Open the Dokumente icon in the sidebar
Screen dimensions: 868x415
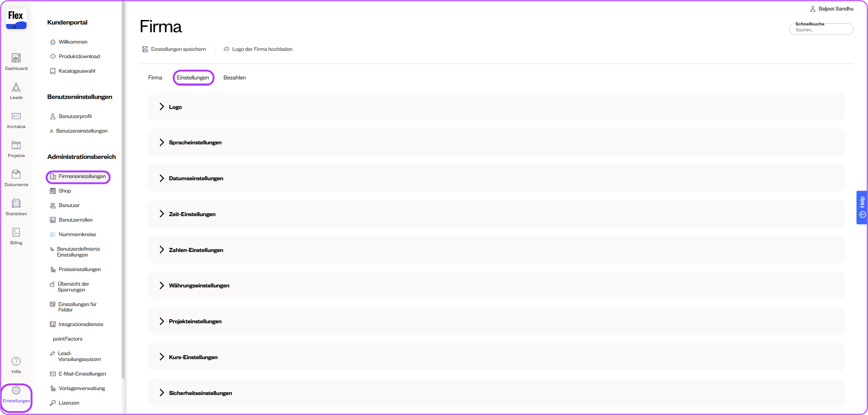(16, 174)
